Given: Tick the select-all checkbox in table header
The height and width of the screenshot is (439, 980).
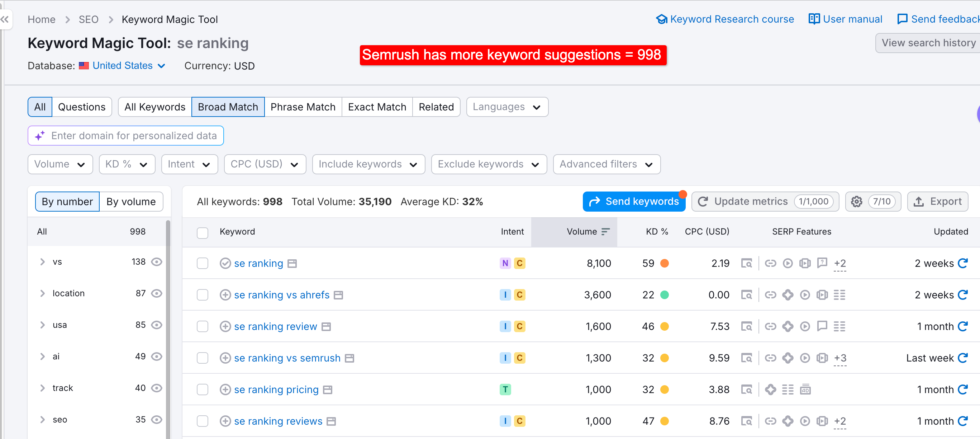Looking at the screenshot, I should pos(203,233).
